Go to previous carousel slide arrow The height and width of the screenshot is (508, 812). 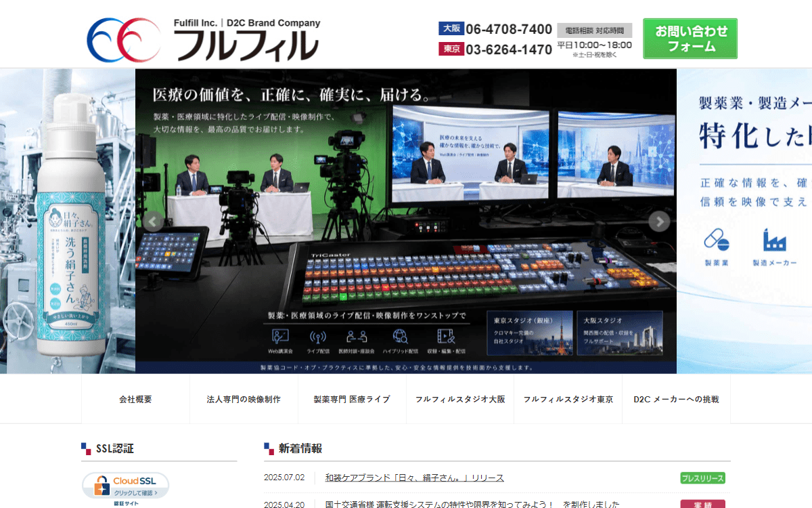154,221
